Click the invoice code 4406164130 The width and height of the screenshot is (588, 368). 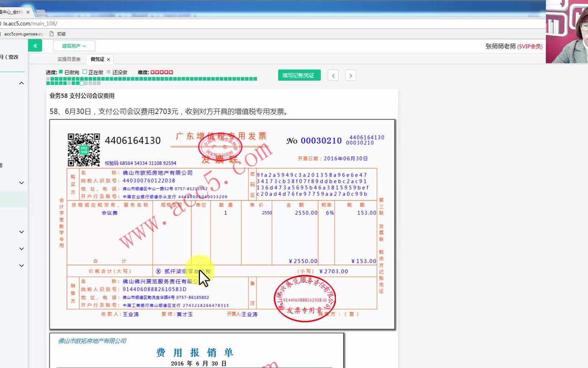[x=133, y=141]
